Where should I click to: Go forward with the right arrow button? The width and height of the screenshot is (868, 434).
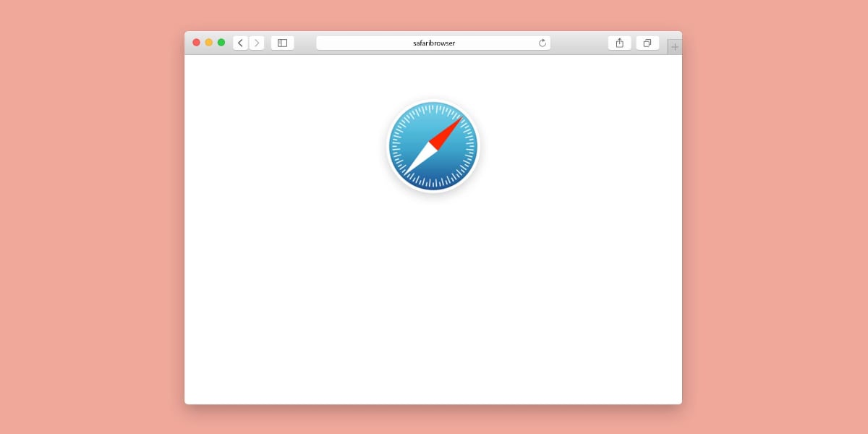coord(257,43)
